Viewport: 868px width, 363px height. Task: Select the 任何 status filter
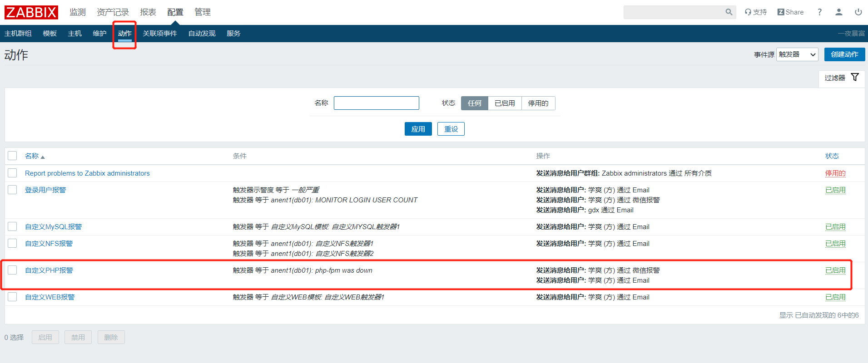pos(475,103)
